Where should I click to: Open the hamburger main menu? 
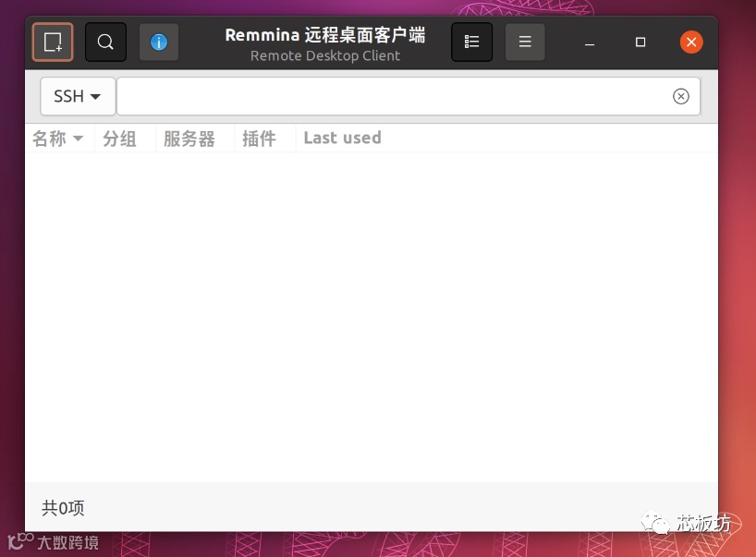525,42
